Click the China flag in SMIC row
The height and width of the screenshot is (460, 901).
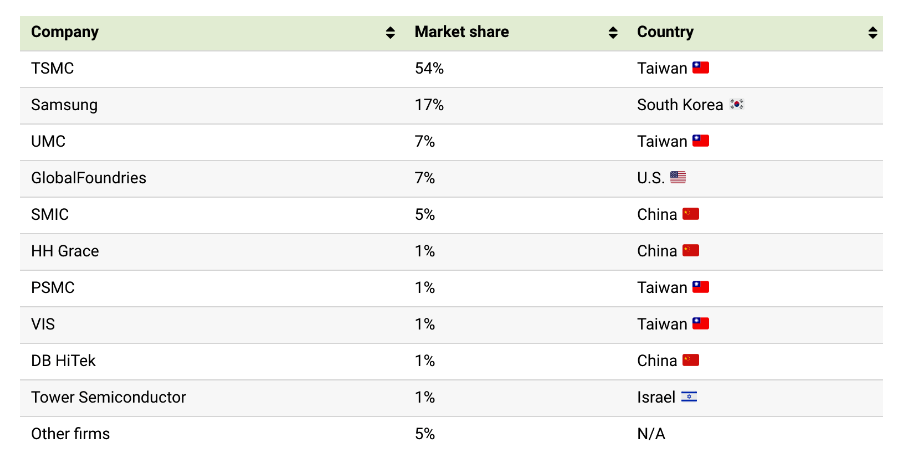691,214
